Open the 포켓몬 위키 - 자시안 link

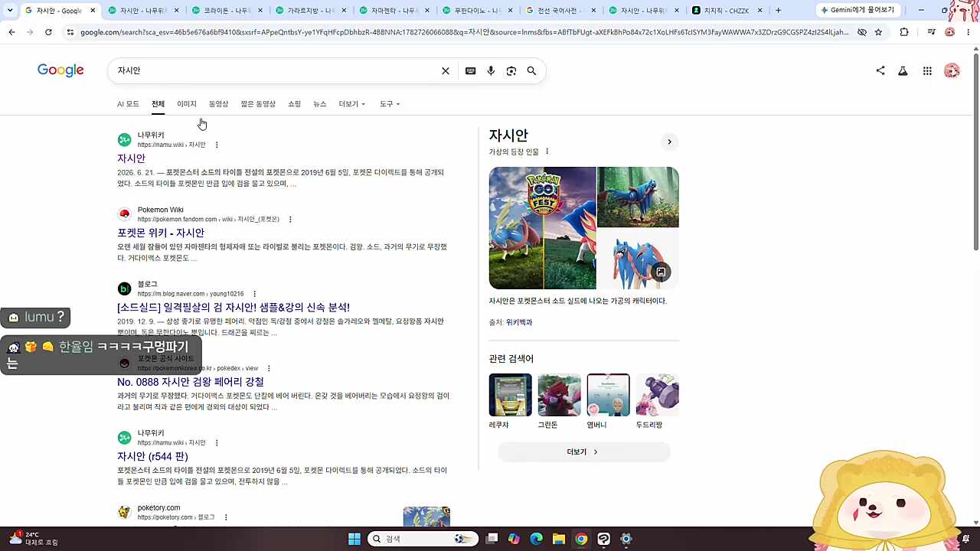tap(161, 233)
